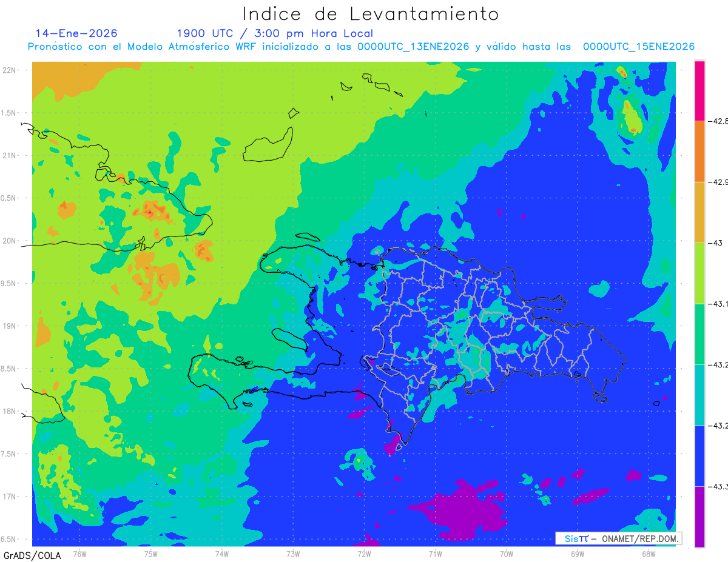The width and height of the screenshot is (728, 562).
Task: Click the '-42.9' color bar value
Action: (x=718, y=182)
